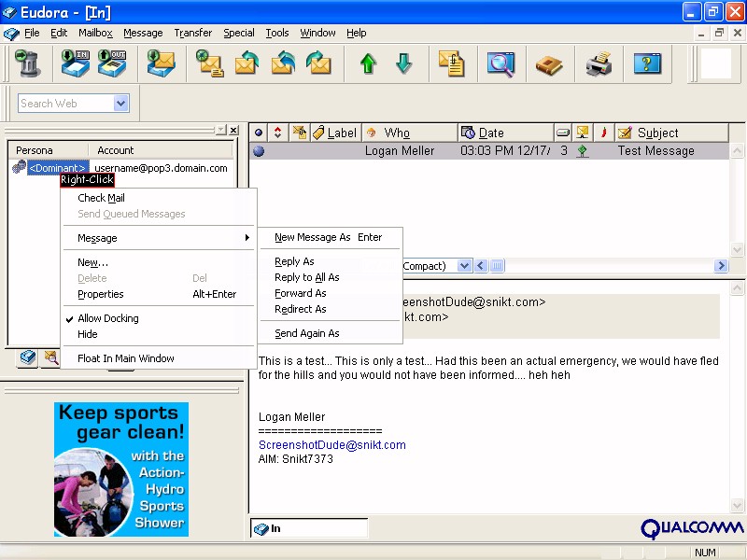Select the Test Message row from Logan Meller

[489, 151]
